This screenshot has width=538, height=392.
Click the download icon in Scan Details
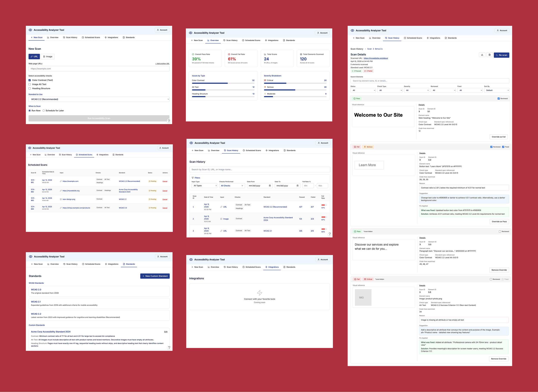tap(482, 55)
